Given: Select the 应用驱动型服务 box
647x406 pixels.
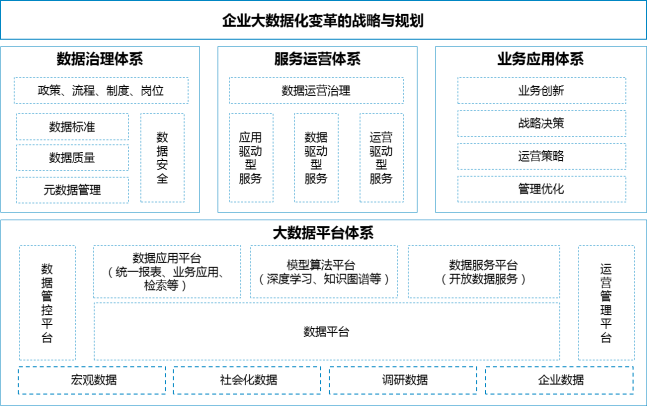Looking at the screenshot, I should pyautogui.click(x=251, y=158).
